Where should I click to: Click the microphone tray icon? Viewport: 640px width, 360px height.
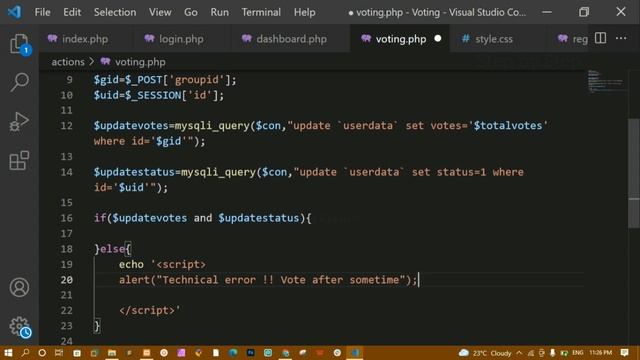point(553,353)
